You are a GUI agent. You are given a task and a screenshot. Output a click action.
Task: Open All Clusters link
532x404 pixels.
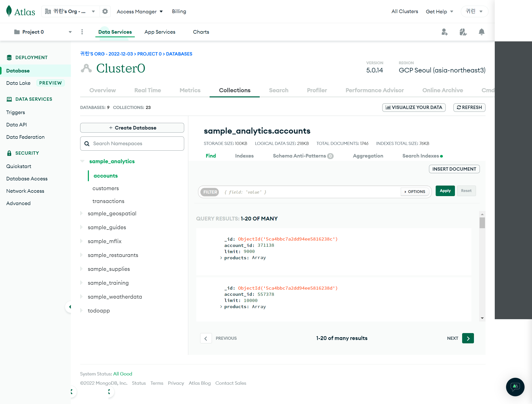[405, 11]
